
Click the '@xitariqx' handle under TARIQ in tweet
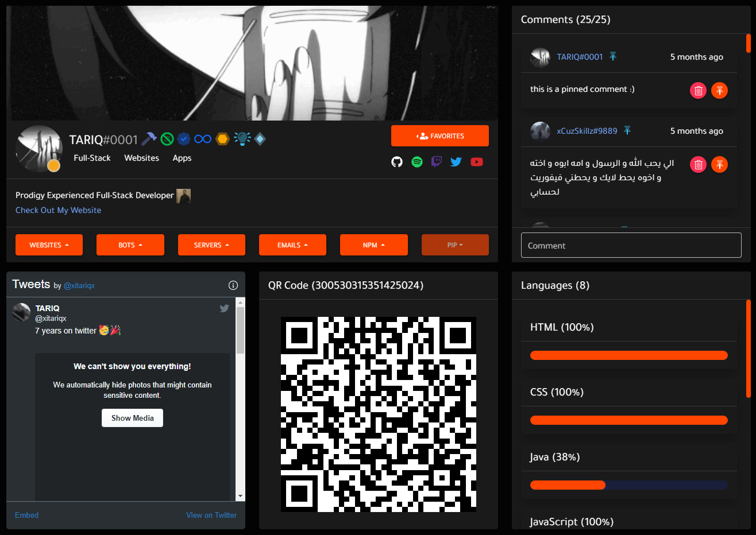51,318
